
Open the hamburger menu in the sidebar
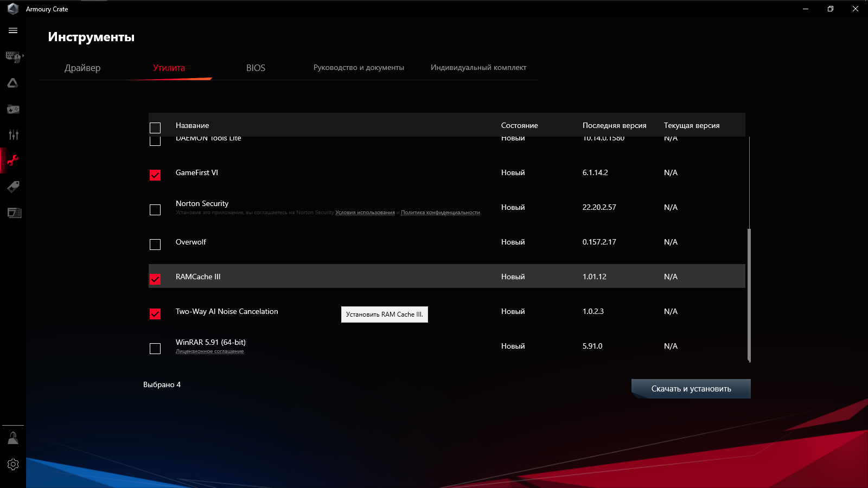click(13, 30)
